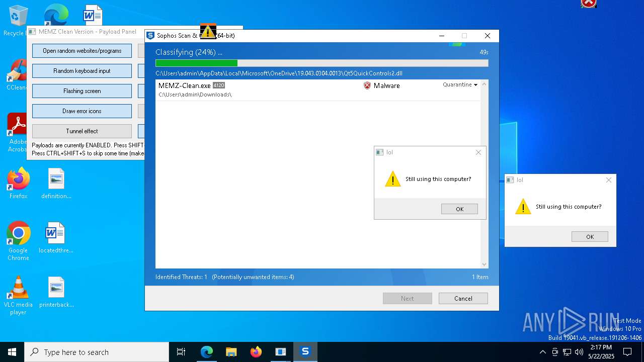Click the C:\Users\admin\Downloads\ path text
Viewport: 644px width, 362px height.
point(195,95)
